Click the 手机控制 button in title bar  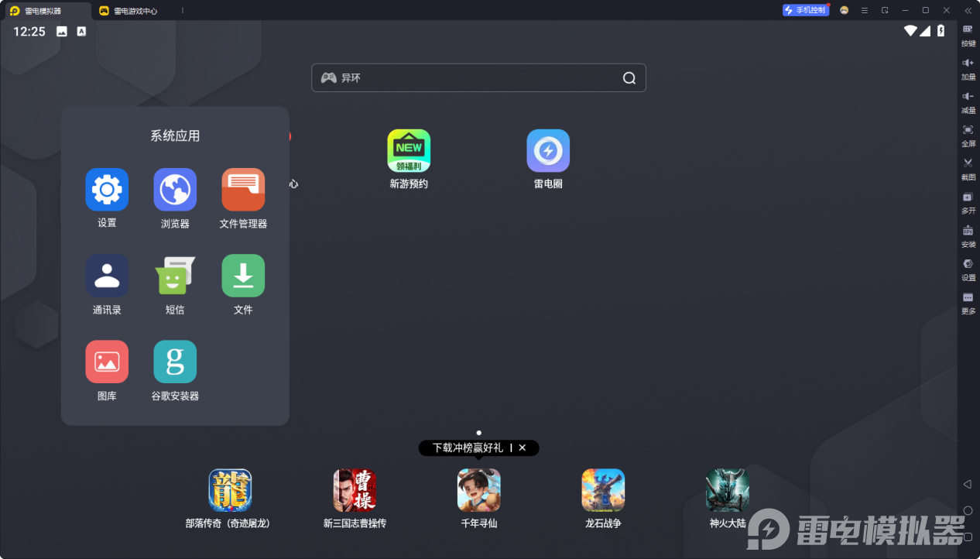pyautogui.click(x=806, y=10)
